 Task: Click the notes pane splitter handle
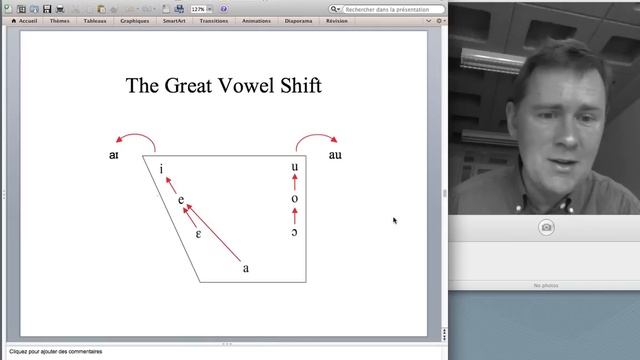[x=227, y=344]
